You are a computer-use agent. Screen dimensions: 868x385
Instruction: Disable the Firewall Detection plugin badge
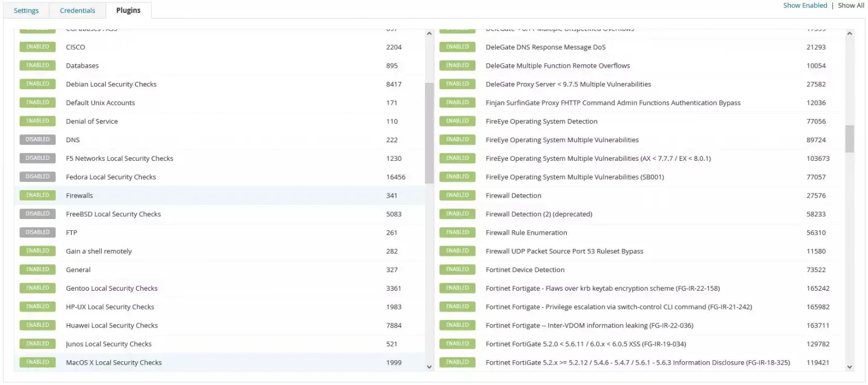pyautogui.click(x=457, y=195)
